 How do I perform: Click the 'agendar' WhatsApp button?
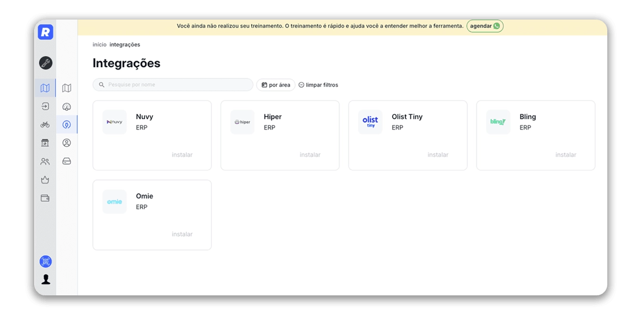tap(485, 26)
